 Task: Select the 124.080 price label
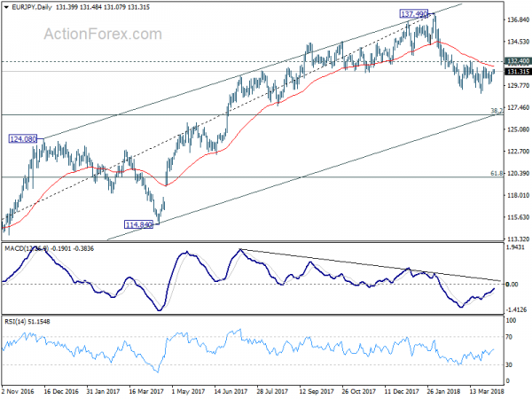pos(22,139)
